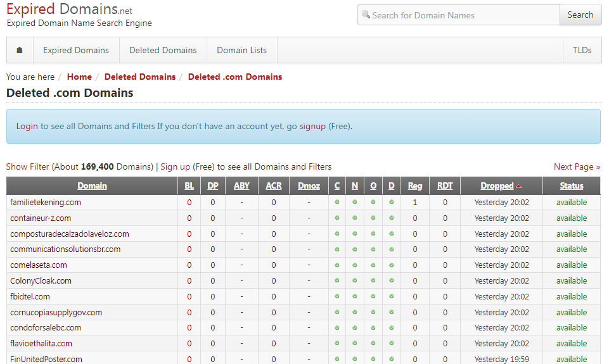This screenshot has height=364, width=609.
Task: Click available status for condoforsalebc.com
Action: (572, 327)
